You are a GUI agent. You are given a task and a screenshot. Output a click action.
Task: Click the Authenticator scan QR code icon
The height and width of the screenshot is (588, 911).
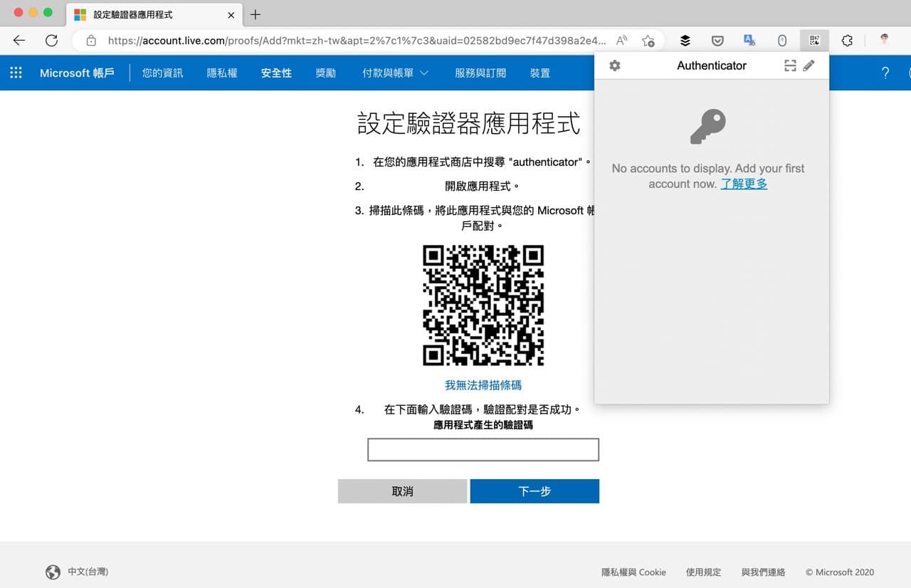click(x=790, y=65)
